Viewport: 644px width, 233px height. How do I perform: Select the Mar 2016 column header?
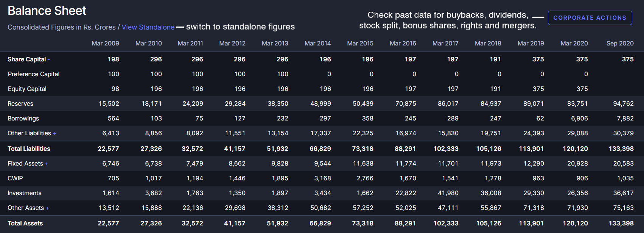click(403, 43)
